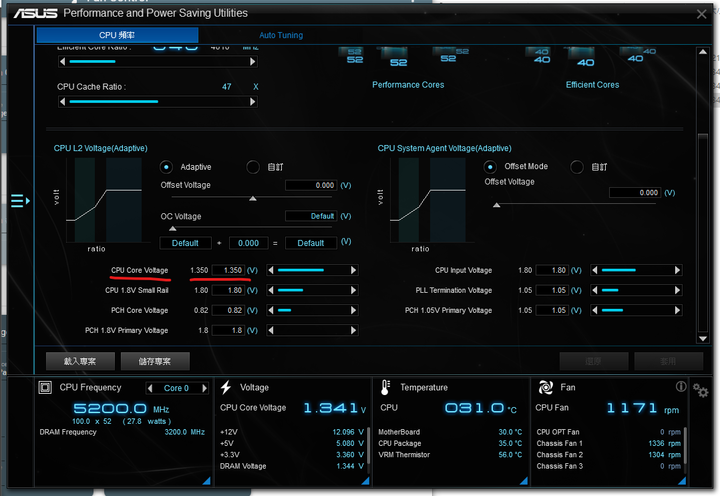Expand the Temperature panel corner arrow
This screenshot has width=720, height=496.
click(x=523, y=481)
